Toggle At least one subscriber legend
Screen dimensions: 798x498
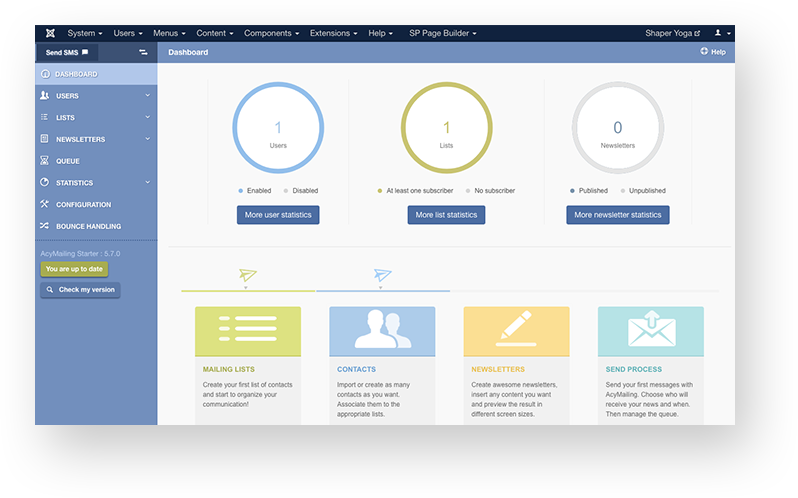(415, 191)
